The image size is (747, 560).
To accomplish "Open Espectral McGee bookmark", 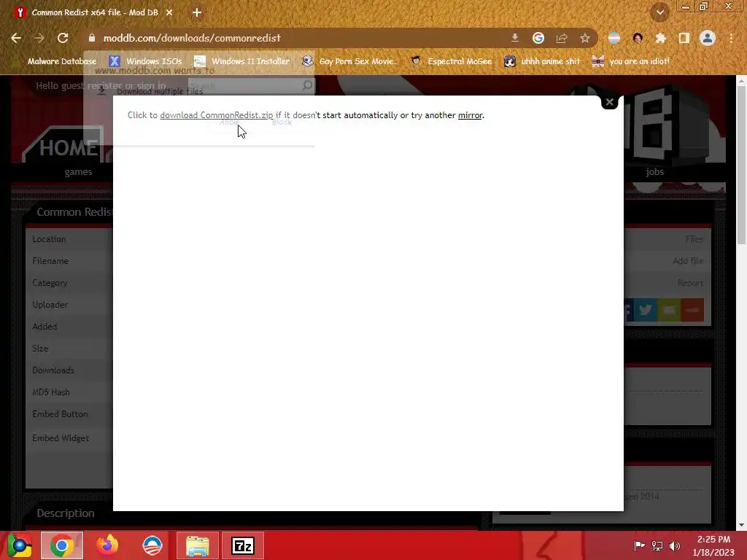I will pyautogui.click(x=451, y=61).
